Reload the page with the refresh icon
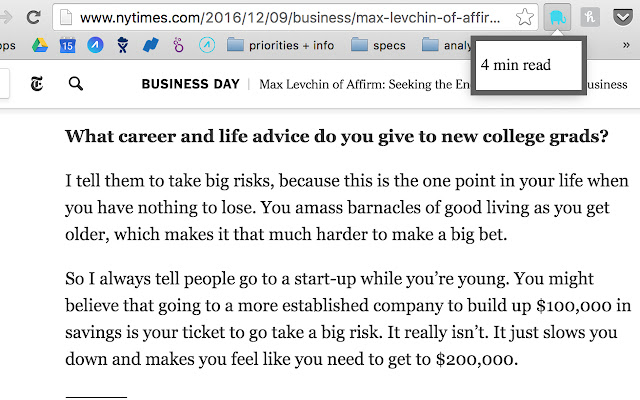640x400 pixels. point(33,18)
